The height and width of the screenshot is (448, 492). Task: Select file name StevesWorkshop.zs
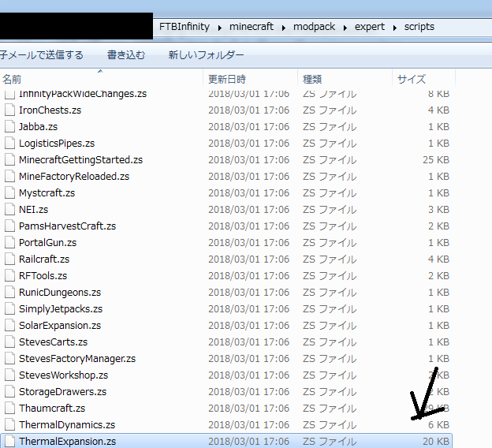click(x=63, y=375)
